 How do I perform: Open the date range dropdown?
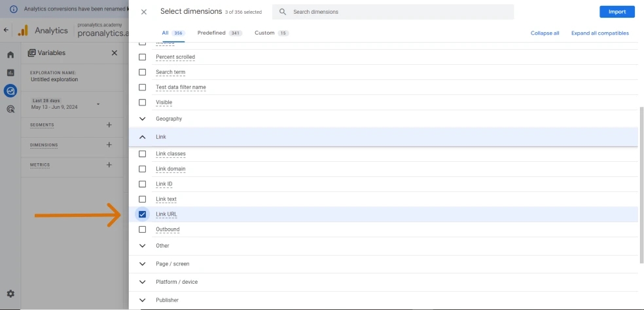coord(98,104)
